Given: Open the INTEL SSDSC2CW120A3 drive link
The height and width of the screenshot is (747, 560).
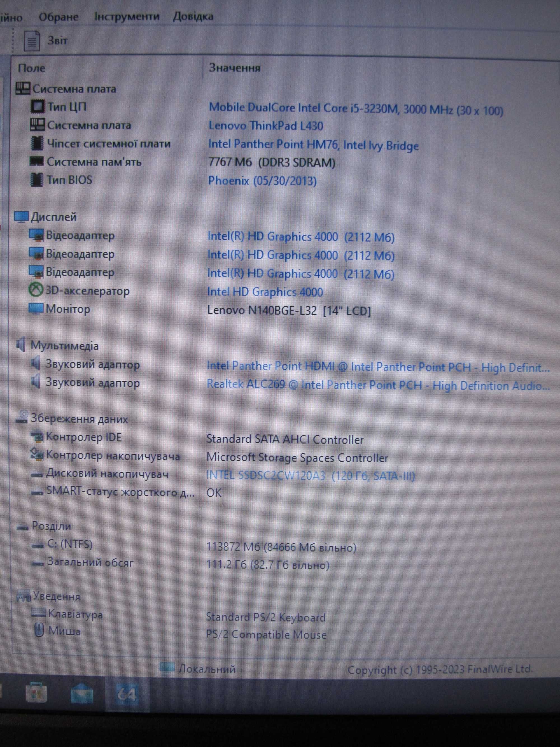Looking at the screenshot, I should [311, 476].
